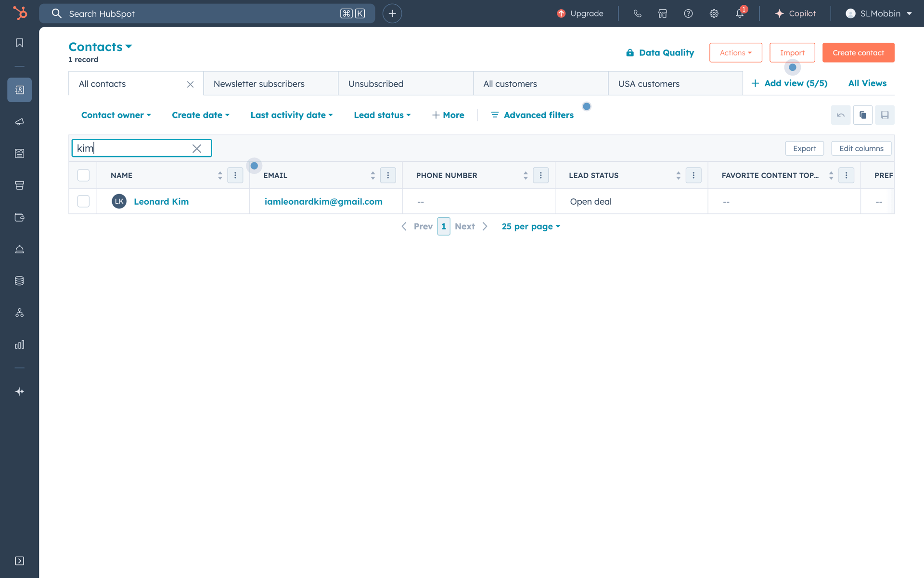Viewport: 924px width, 578px height.
Task: Open the Content sidebar icon
Action: 19,154
